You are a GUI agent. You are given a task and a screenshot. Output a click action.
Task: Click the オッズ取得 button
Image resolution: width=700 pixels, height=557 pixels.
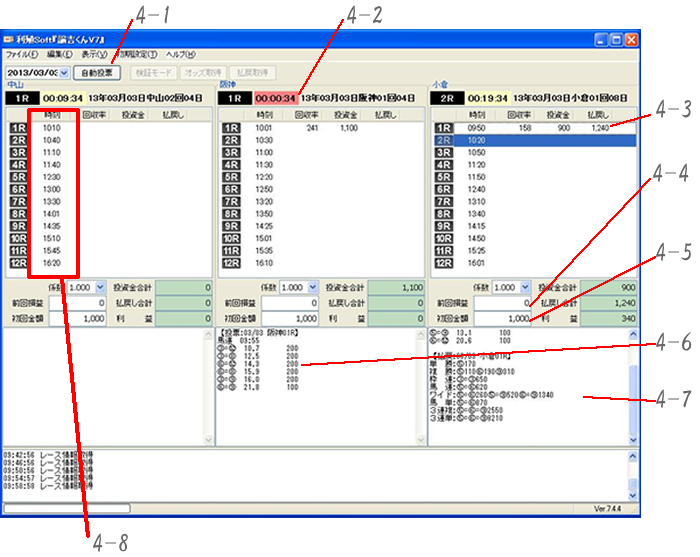(201, 73)
